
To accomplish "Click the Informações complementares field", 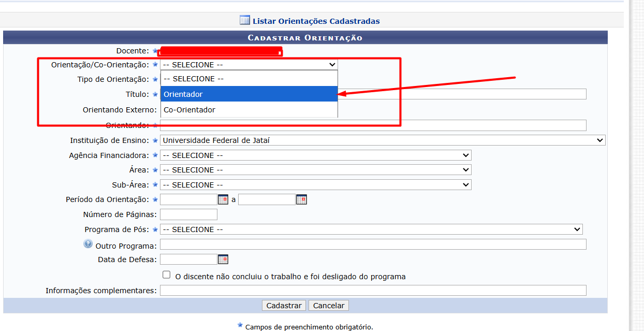I will pyautogui.click(x=373, y=291).
